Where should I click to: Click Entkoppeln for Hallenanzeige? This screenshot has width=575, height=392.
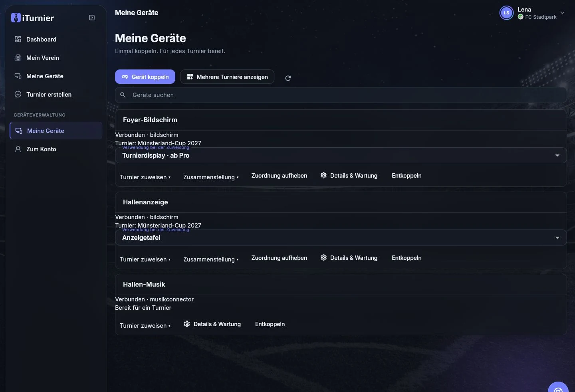406,258
